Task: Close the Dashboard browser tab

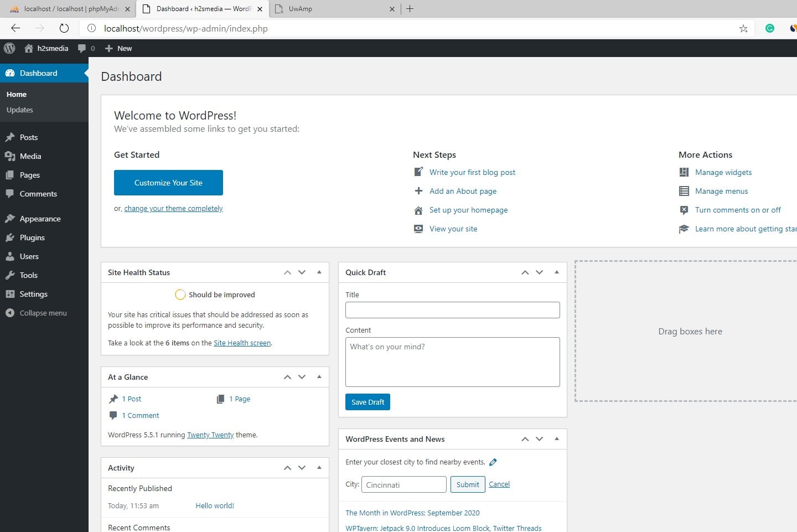Action: (261, 9)
